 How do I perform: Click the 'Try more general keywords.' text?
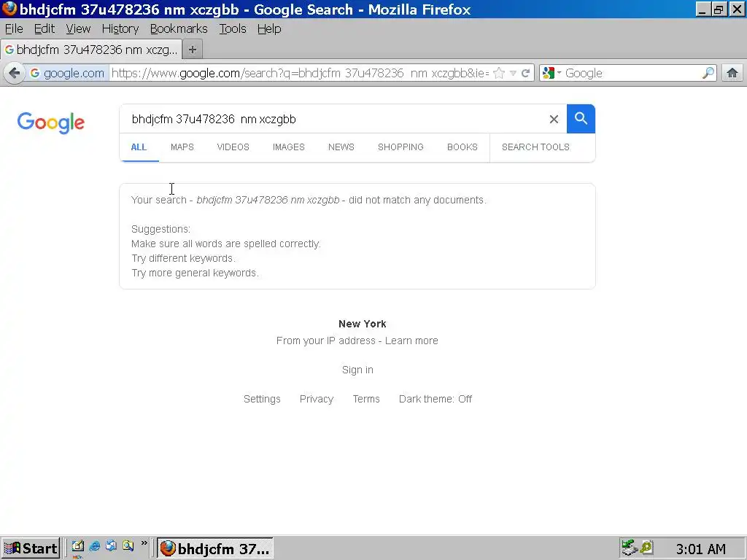pos(195,273)
